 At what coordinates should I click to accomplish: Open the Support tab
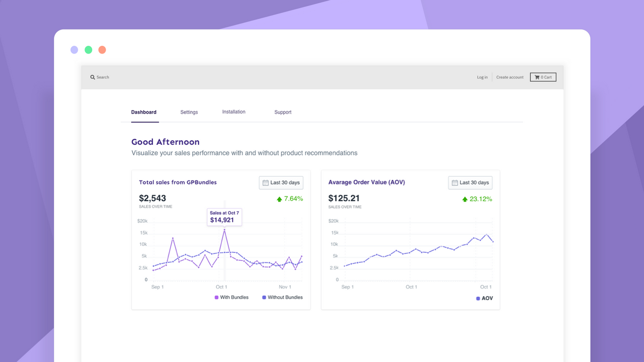tap(283, 112)
